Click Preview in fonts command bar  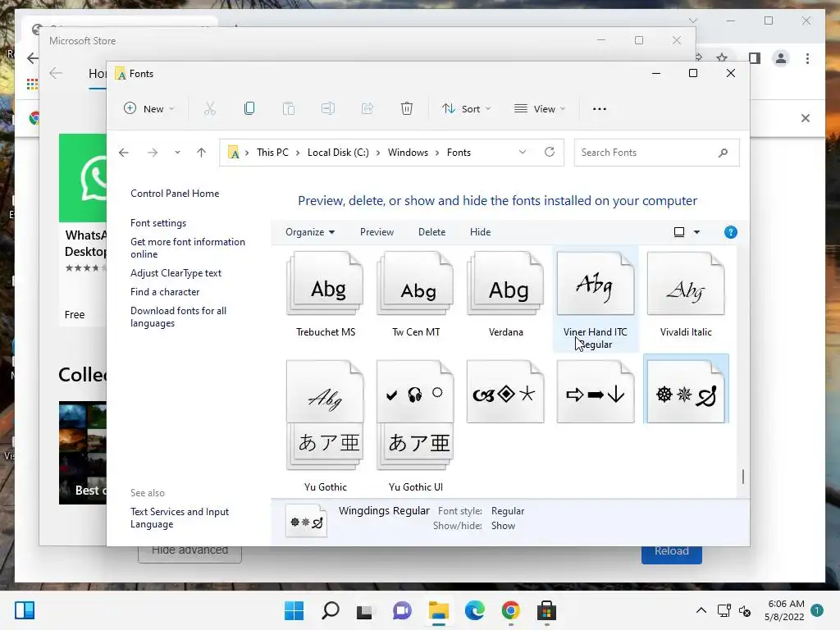[x=377, y=232]
